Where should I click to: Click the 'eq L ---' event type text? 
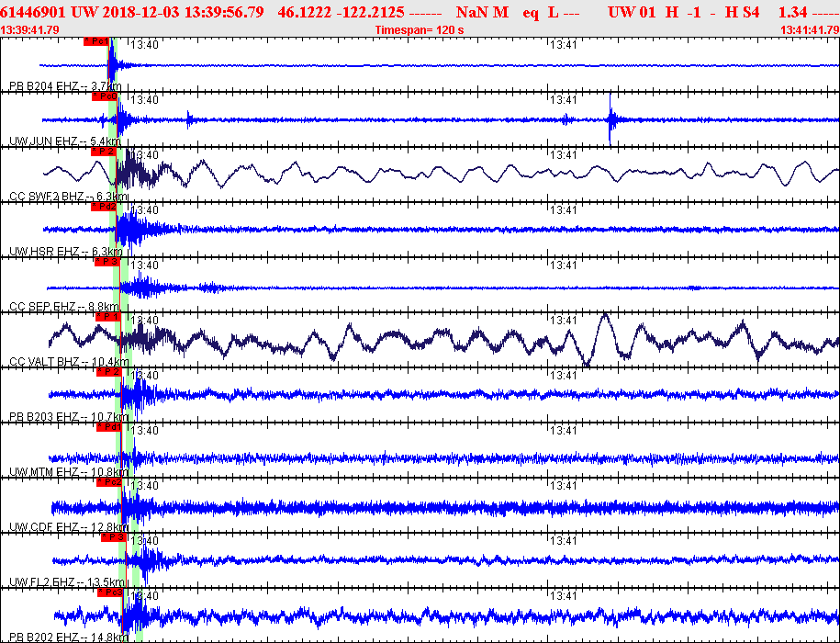551,12
